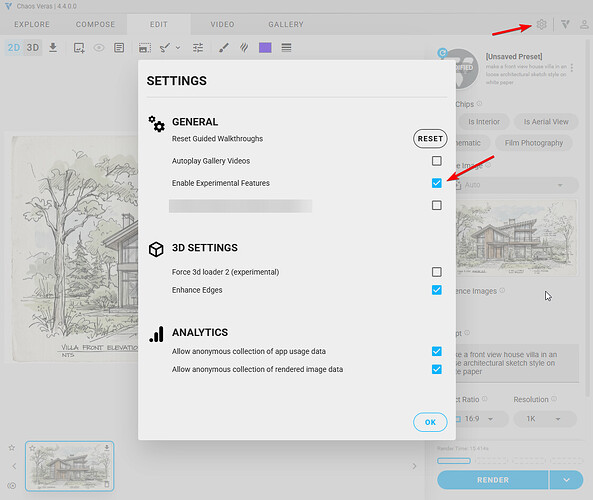The width and height of the screenshot is (593, 500).
Task: Click the add image icon in toolbar
Action: pos(79,48)
